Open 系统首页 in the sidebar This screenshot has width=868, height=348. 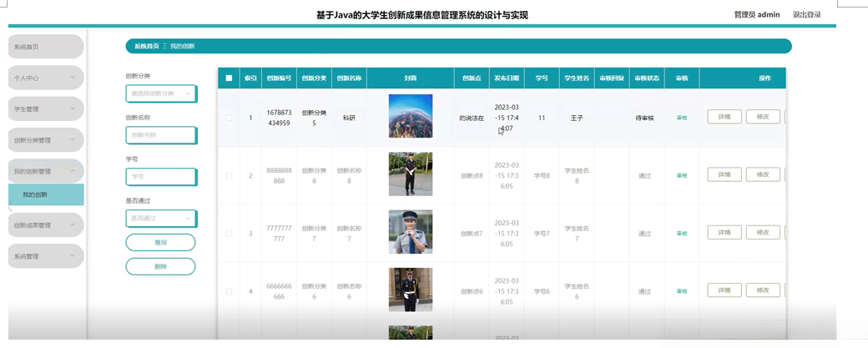tap(46, 47)
